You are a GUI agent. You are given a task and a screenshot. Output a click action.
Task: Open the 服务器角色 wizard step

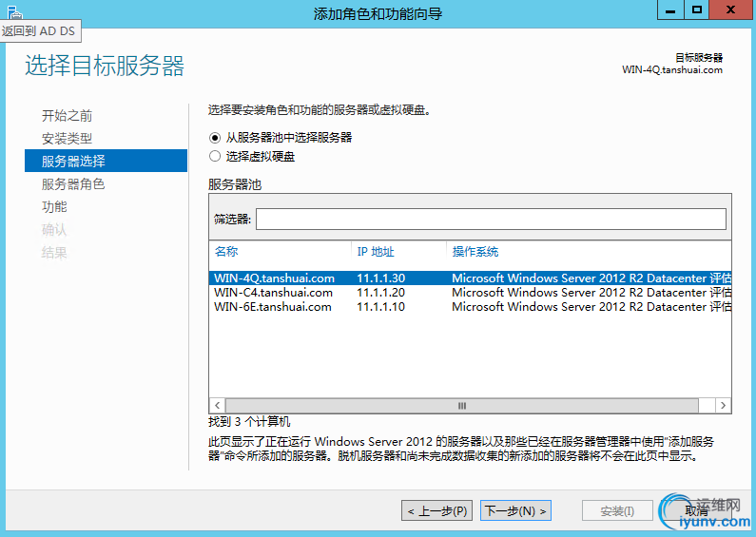[73, 184]
